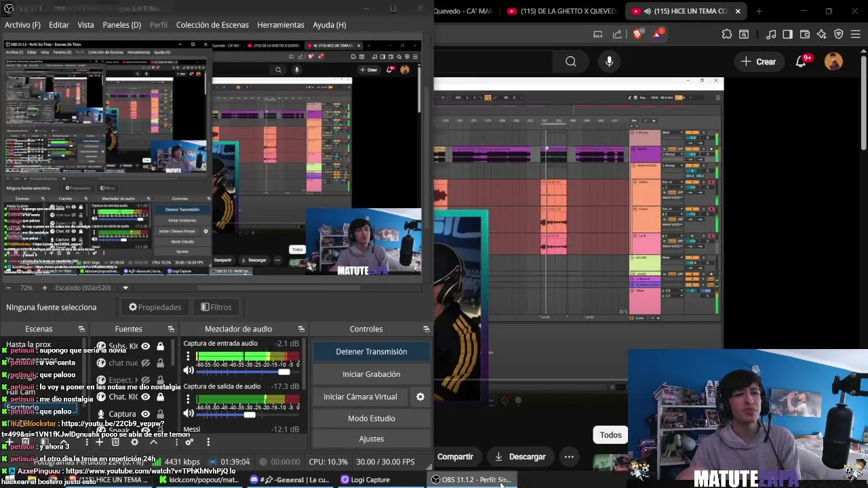The image size is (868, 488).
Task: Open Leo AI sparkle icon
Action: click(x=822, y=34)
